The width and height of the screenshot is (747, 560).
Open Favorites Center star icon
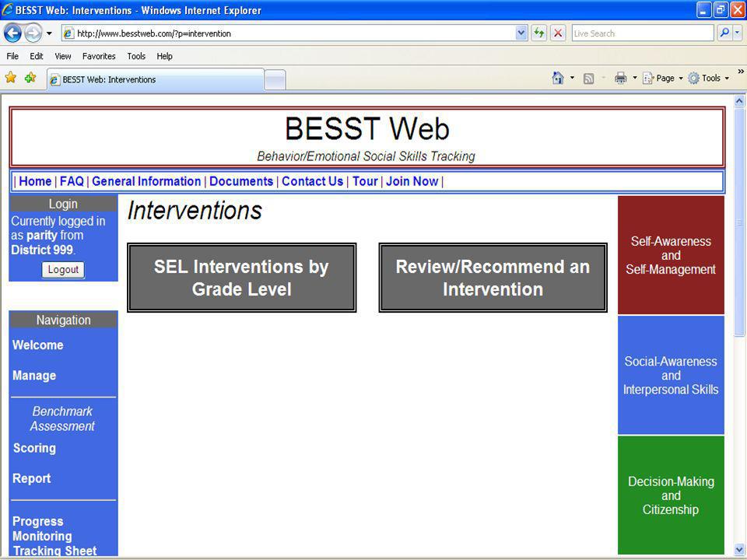coord(10,78)
